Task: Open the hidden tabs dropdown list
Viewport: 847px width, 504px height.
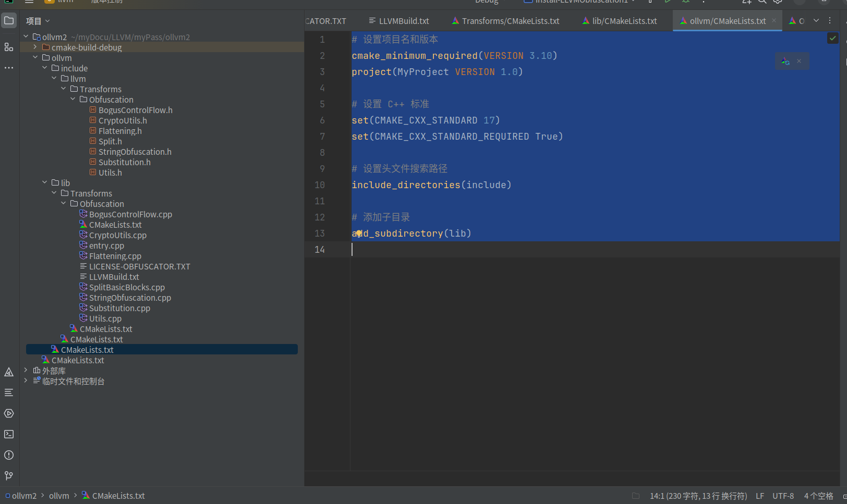Action: [x=816, y=21]
